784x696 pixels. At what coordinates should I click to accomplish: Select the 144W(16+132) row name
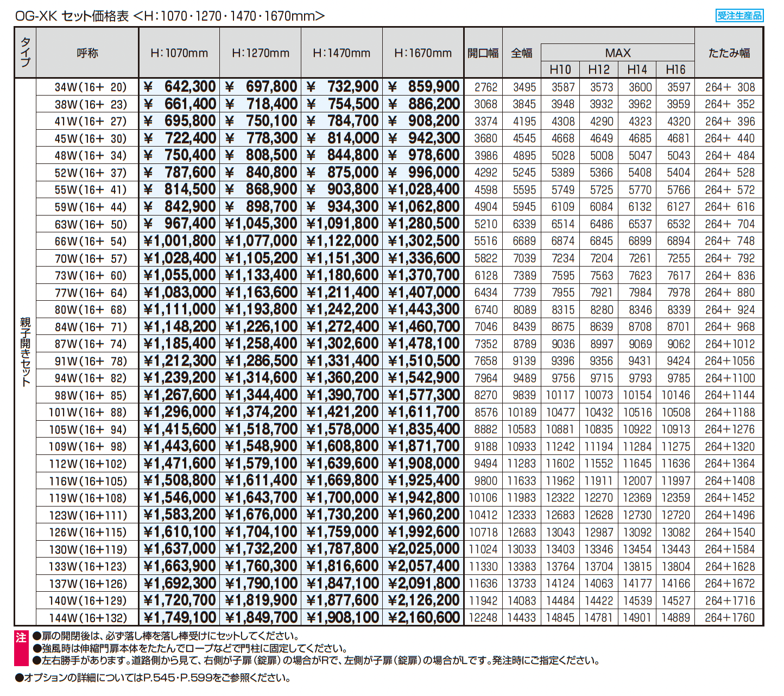88,618
